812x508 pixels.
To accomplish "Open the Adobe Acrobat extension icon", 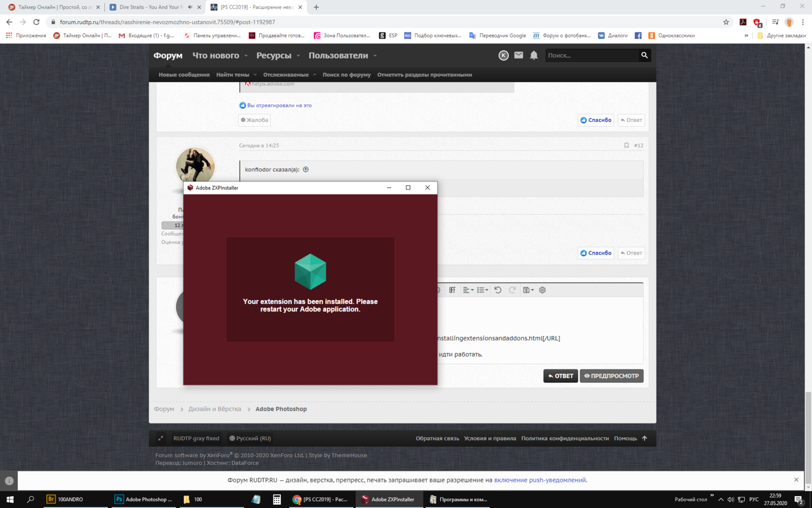I will (x=743, y=22).
